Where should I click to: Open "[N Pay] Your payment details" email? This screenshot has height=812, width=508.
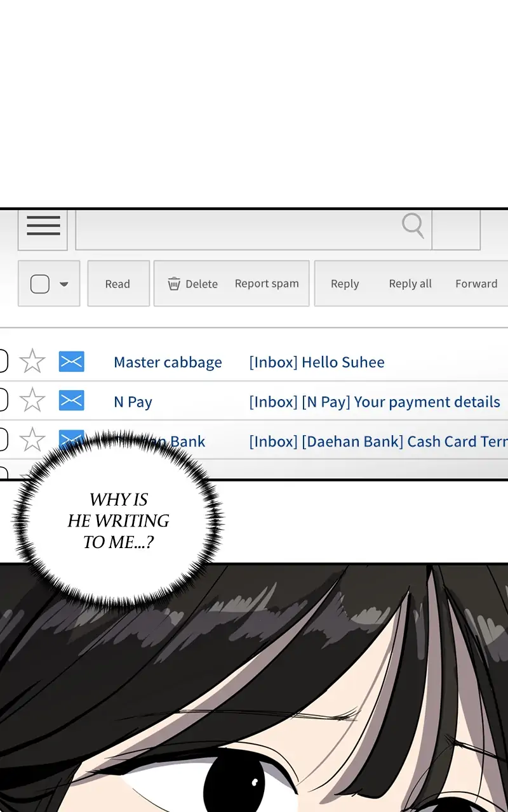[374, 402]
